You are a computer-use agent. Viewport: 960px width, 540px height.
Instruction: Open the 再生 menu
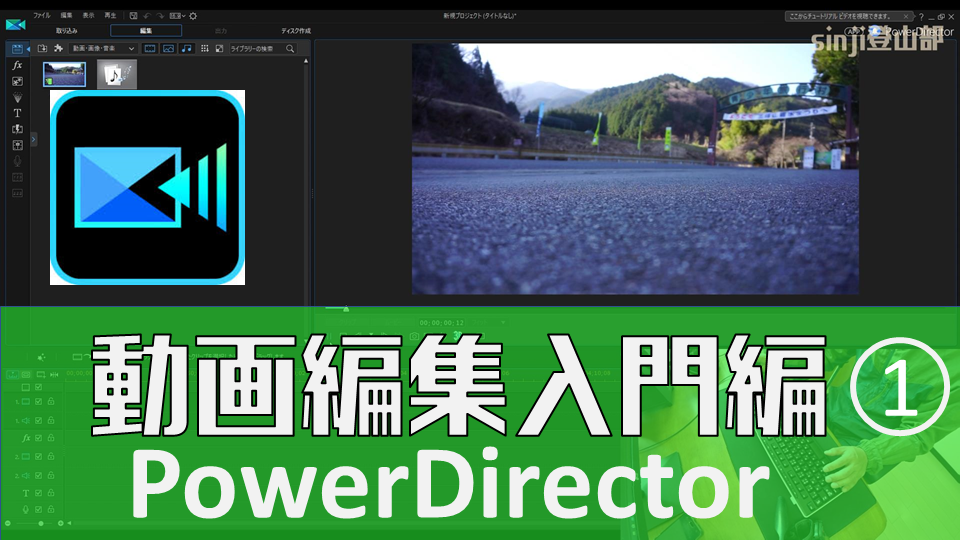pyautogui.click(x=110, y=15)
